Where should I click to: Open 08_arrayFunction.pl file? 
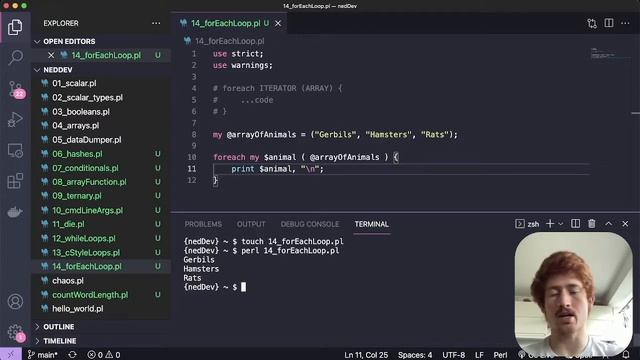coord(89,182)
